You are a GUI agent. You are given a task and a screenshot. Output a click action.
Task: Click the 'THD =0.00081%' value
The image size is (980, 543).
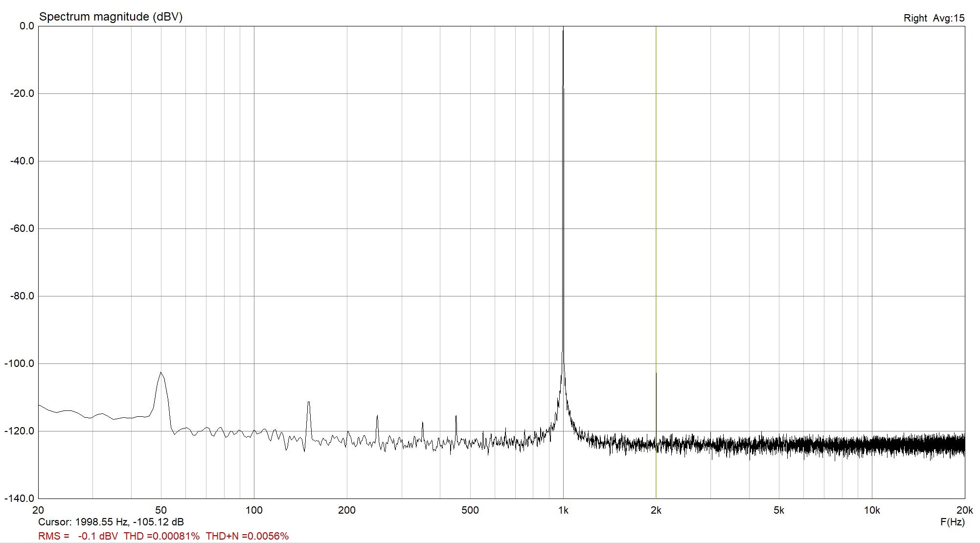[x=161, y=536]
